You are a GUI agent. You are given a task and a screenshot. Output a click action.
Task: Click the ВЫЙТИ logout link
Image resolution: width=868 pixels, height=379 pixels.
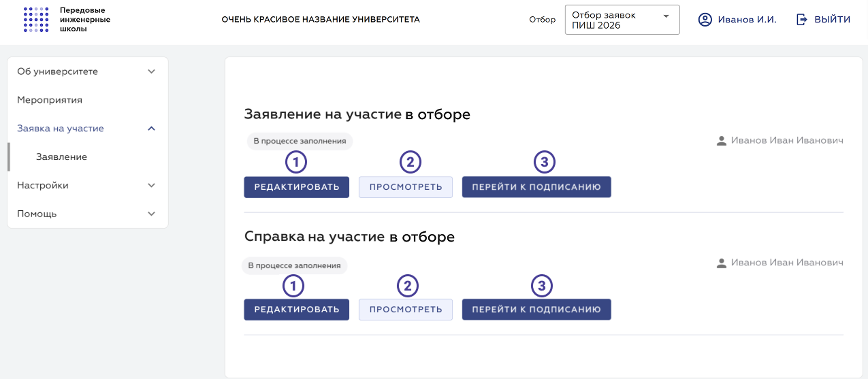coord(833,20)
